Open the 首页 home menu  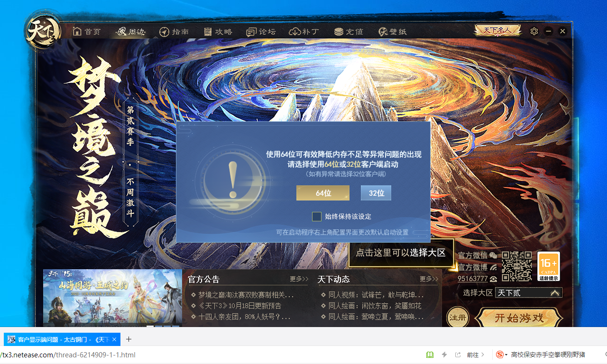point(87,32)
